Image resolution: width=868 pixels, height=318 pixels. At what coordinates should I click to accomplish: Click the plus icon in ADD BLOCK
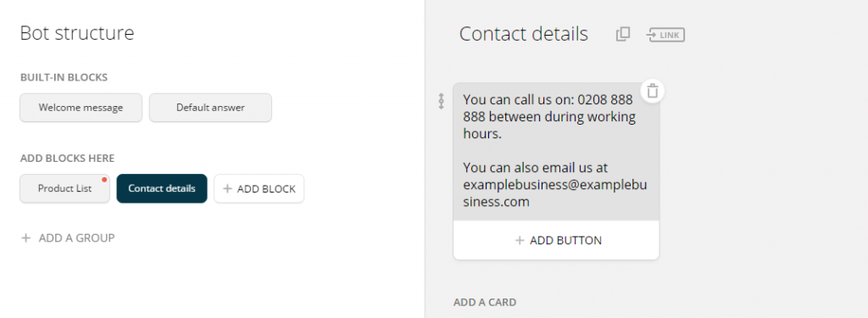(x=227, y=189)
